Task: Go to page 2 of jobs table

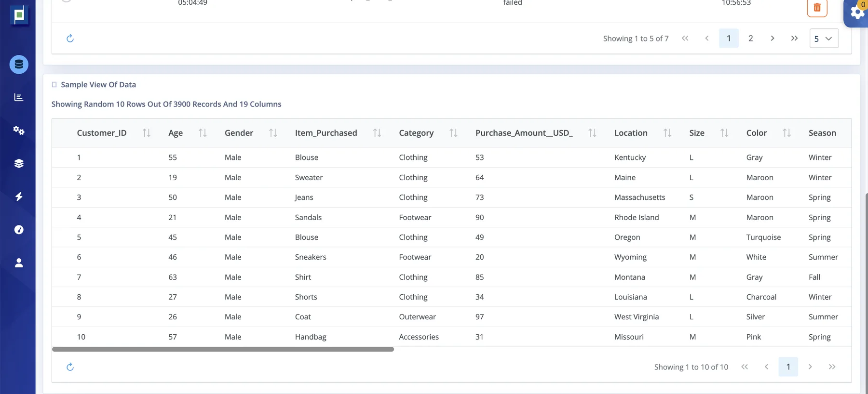Action: tap(750, 39)
